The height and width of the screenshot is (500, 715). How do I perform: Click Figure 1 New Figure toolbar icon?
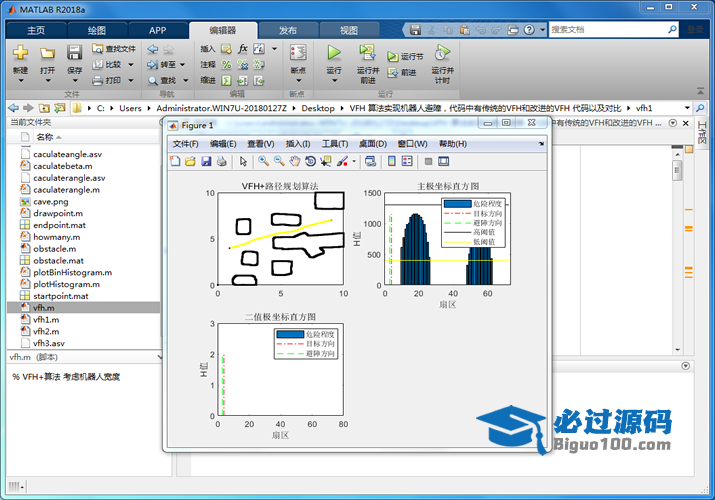175,161
